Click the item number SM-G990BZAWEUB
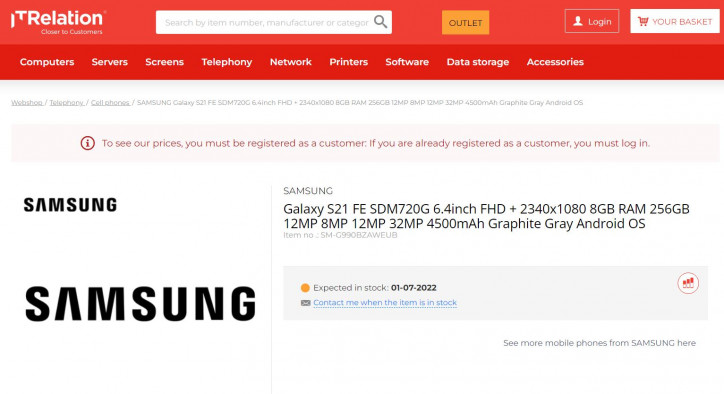The image size is (724, 394). 359,235
